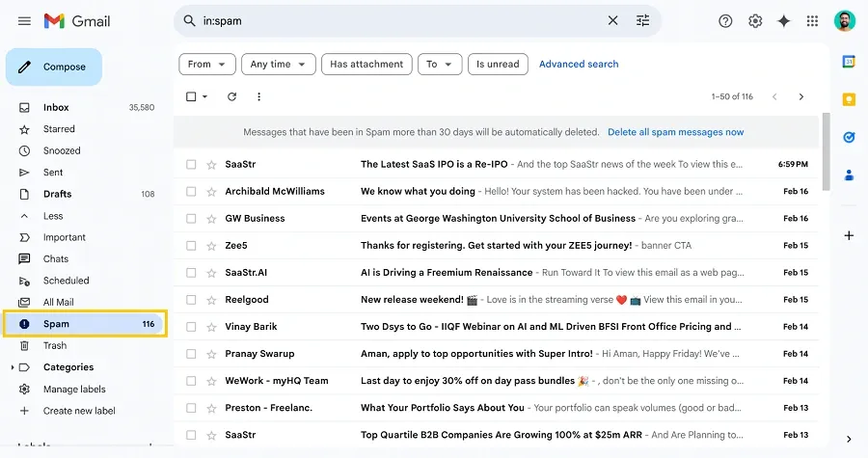Screen dimensions: 868x458
Task: Open Contacts side panel icon
Action: 849,175
